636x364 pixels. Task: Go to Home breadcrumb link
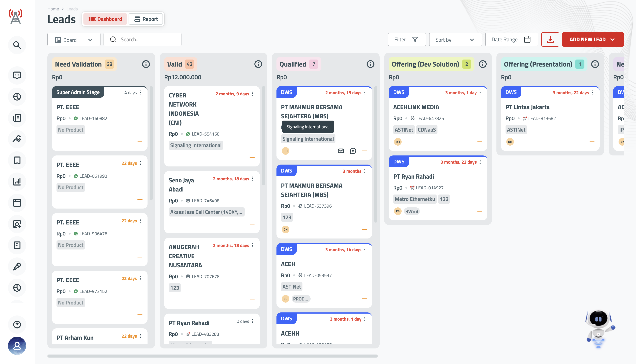[x=53, y=9]
